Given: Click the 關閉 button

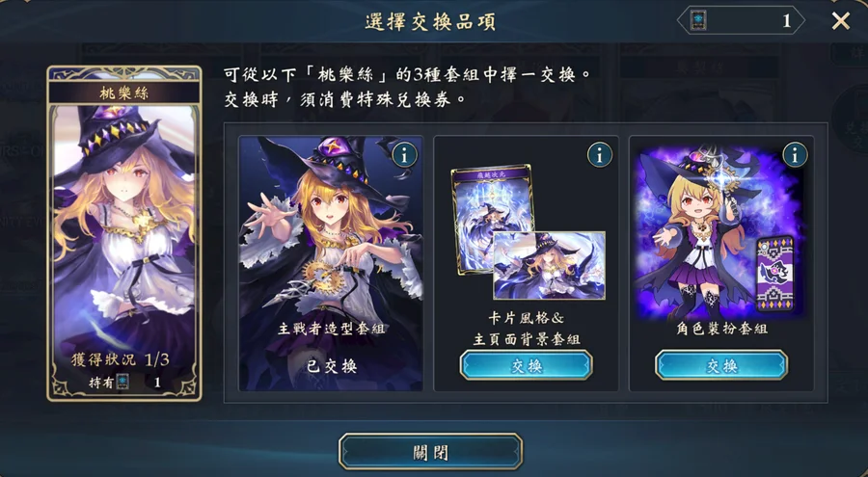Looking at the screenshot, I should tap(431, 452).
